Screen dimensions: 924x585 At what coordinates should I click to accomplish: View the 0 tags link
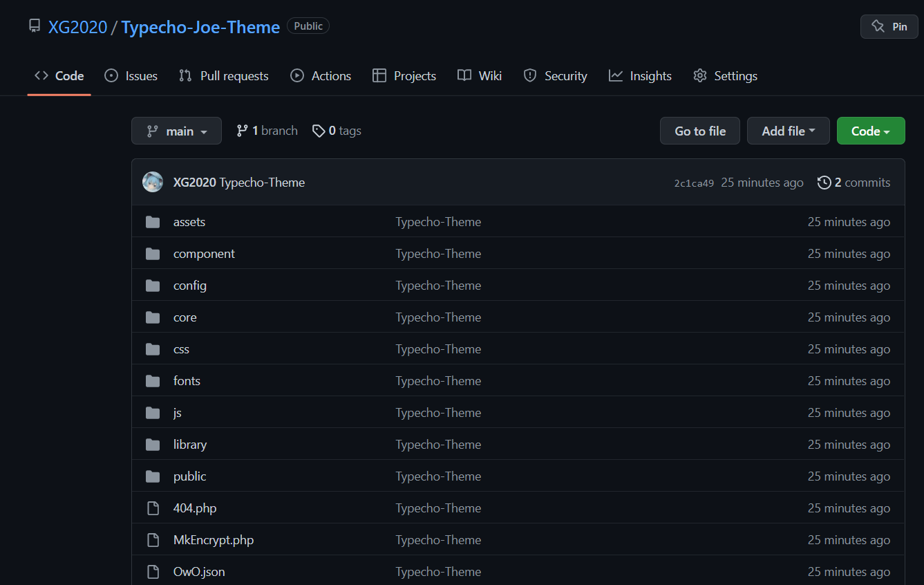[x=337, y=131]
